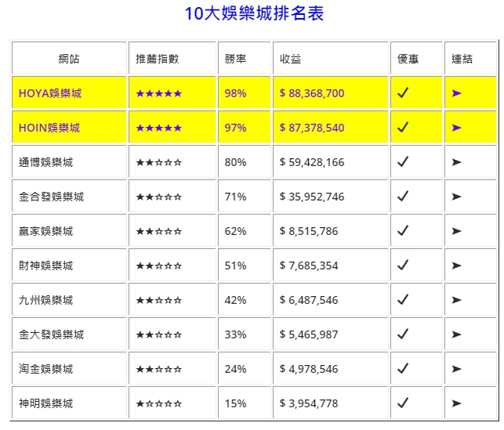This screenshot has height=430, width=504.
Task: Click the star rating of HOIN娛樂城
Action: 159,128
